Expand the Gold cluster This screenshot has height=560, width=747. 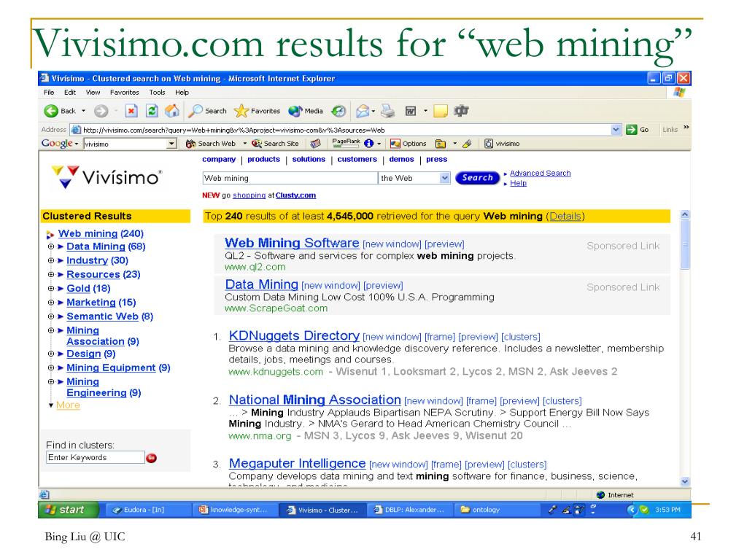51,289
